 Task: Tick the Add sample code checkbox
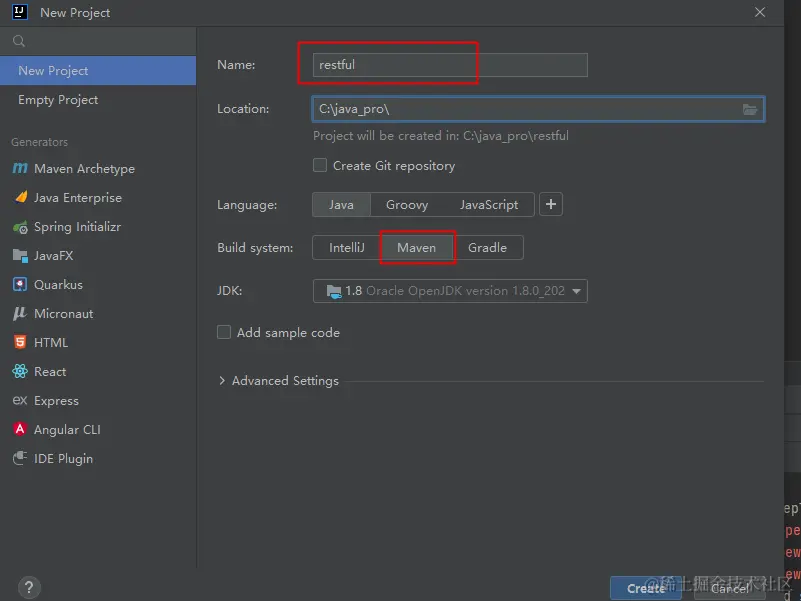(224, 332)
